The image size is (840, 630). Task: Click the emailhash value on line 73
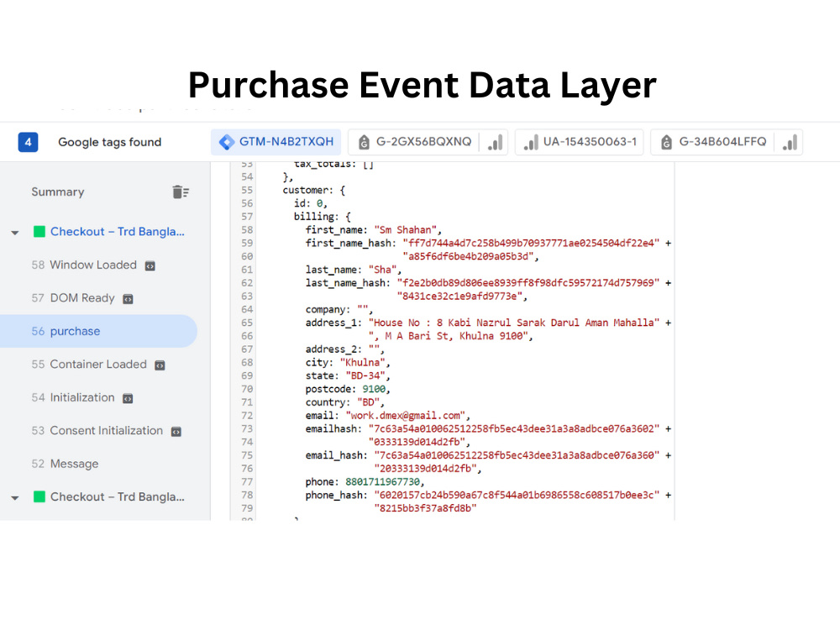coord(514,428)
